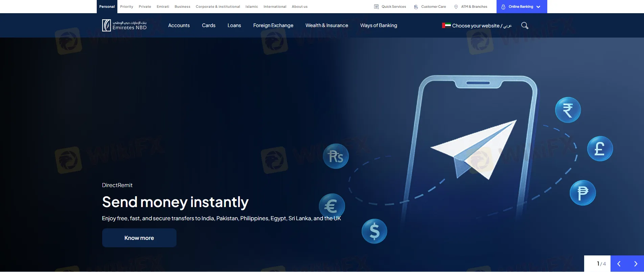The image size is (644, 272).
Task: Click the Ways of Banking menu
Action: (x=378, y=26)
